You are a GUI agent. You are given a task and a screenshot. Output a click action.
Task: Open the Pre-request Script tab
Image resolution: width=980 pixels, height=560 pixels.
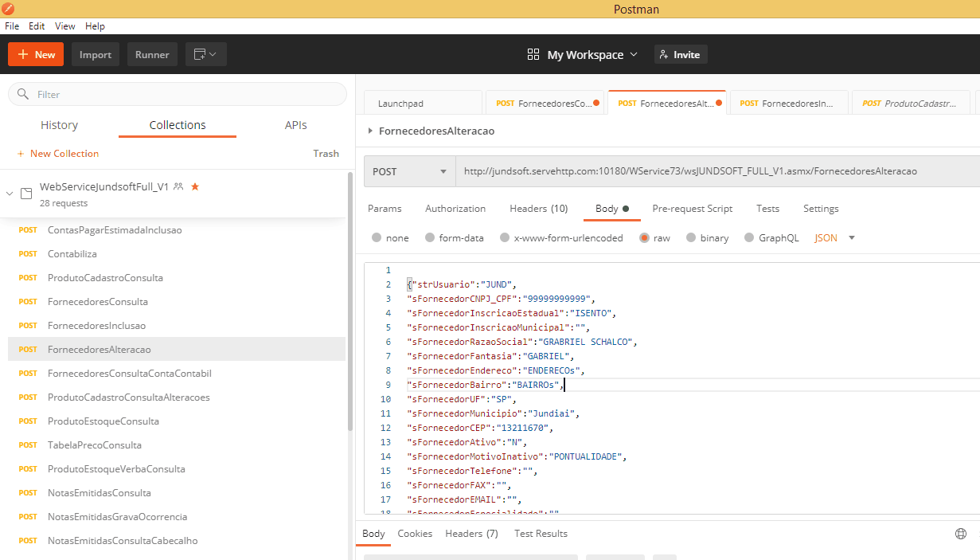[692, 209]
